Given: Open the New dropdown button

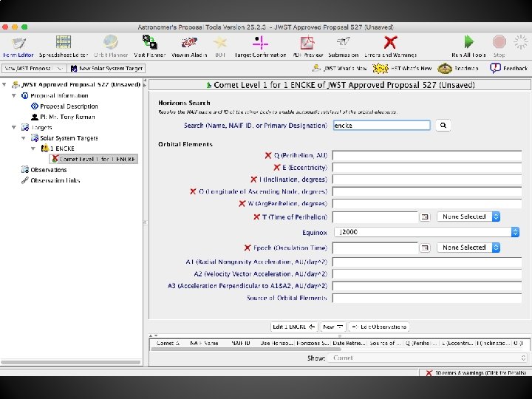Looking at the screenshot, I should tap(332, 327).
